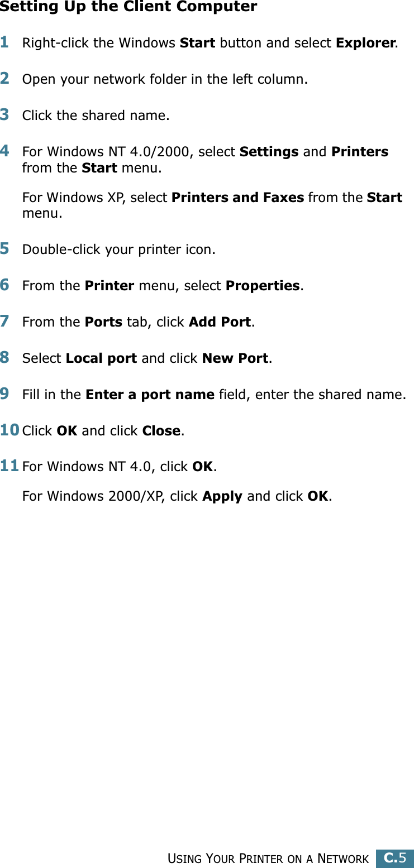
Task: Click the 'Setting Up the Client Computer' heading
Action: point(129,7)
